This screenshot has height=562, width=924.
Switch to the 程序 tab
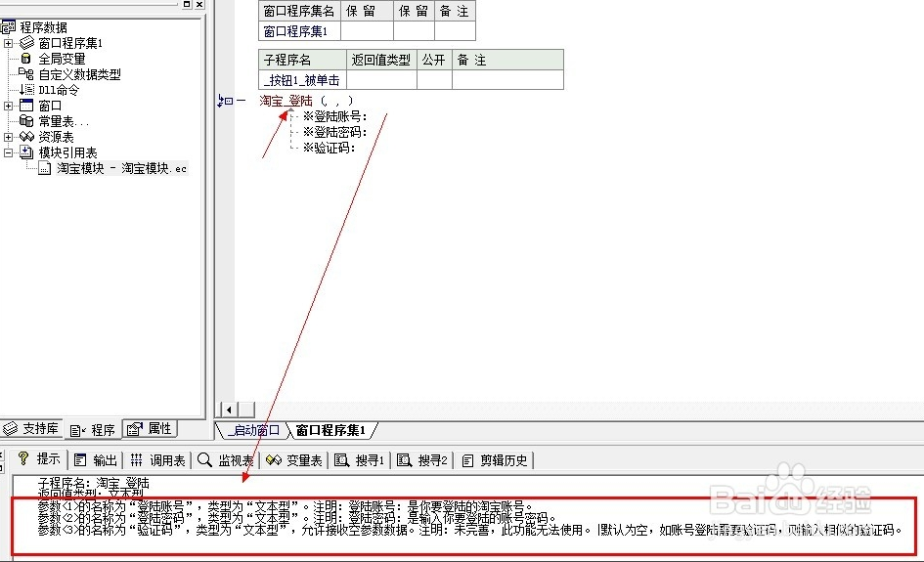click(93, 430)
